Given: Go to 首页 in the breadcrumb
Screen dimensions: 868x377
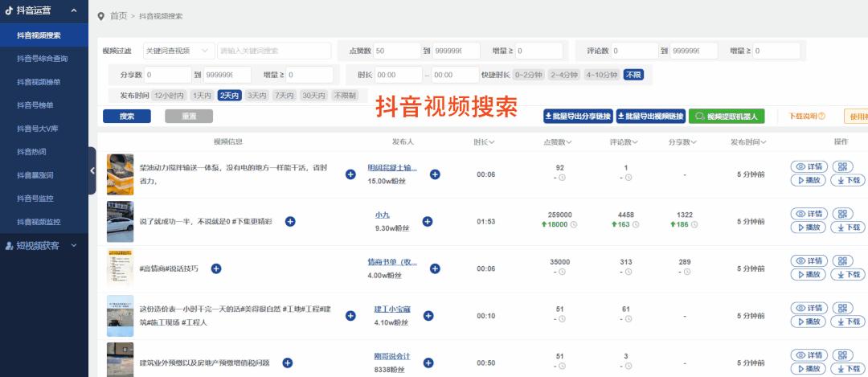Looking at the screenshot, I should (x=118, y=16).
